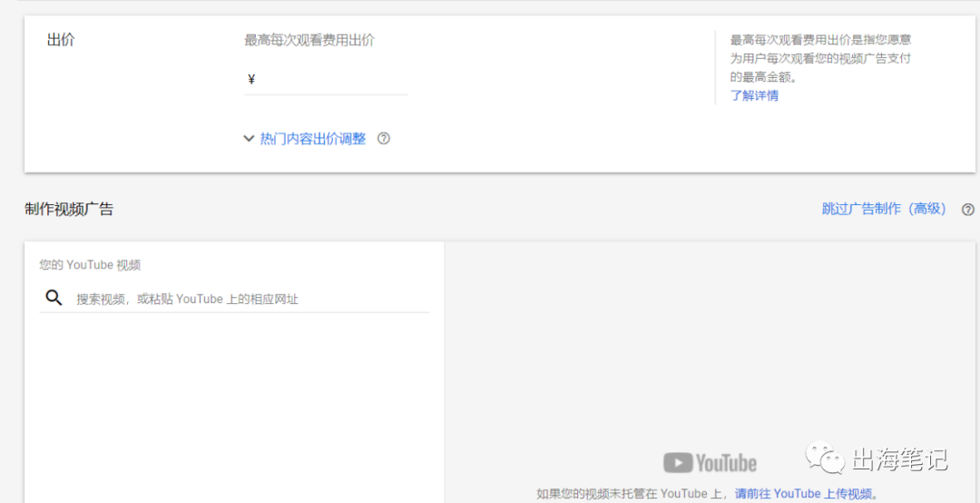Viewport: 980px width, 503px height.
Task: Open the 了解详情 link
Action: click(754, 95)
